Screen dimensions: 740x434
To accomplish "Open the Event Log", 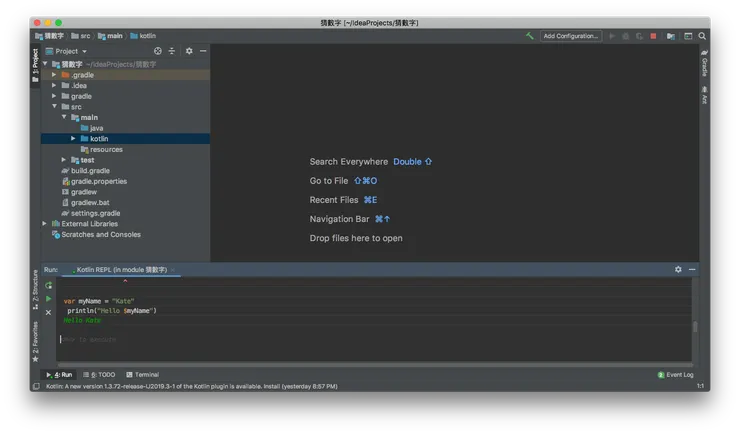I will click(x=675, y=375).
